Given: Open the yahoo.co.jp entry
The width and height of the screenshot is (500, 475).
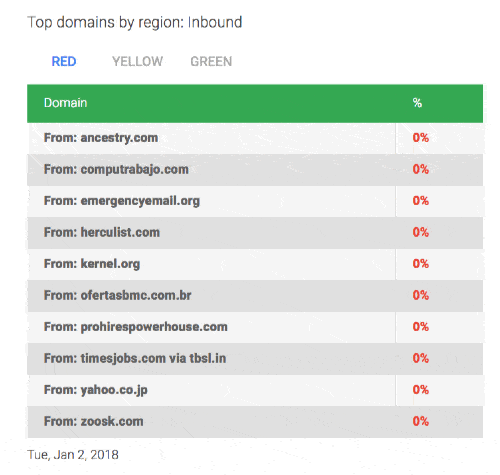Looking at the screenshot, I should pyautogui.click(x=255, y=390).
